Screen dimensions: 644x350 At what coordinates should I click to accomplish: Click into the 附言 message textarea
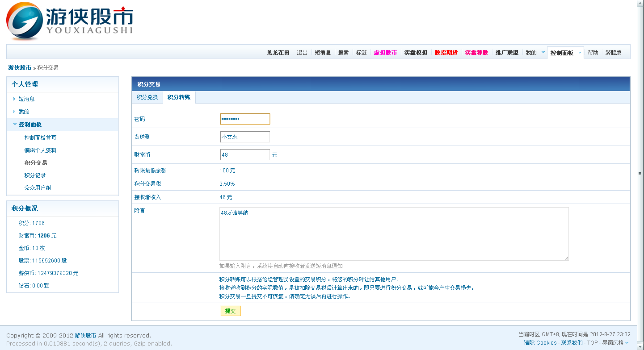point(394,233)
